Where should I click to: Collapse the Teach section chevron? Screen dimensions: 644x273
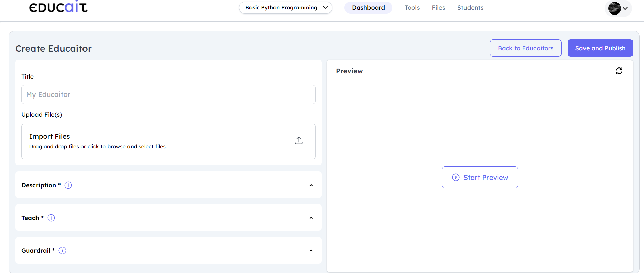(311, 218)
